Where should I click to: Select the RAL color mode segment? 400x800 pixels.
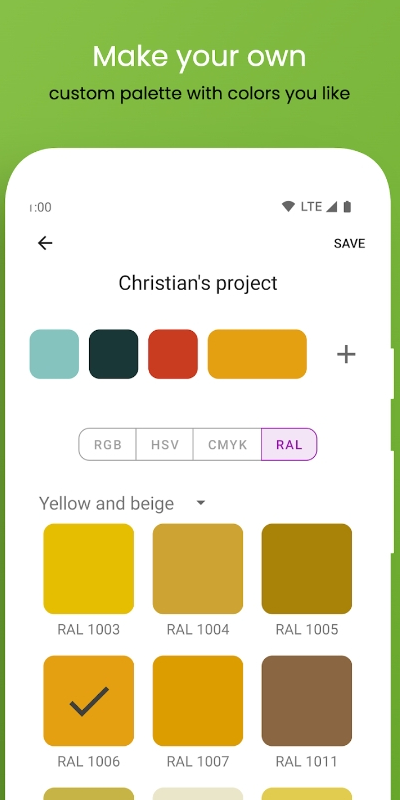point(289,444)
